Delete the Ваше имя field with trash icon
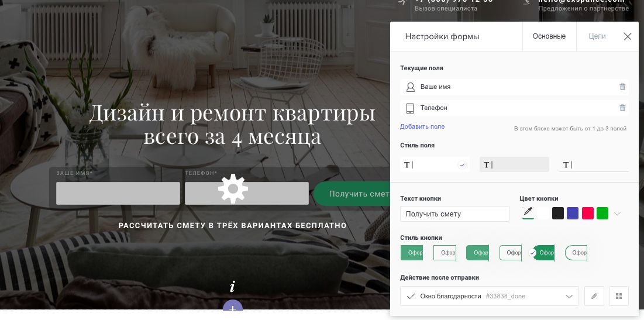The image size is (644, 320). pyautogui.click(x=622, y=87)
